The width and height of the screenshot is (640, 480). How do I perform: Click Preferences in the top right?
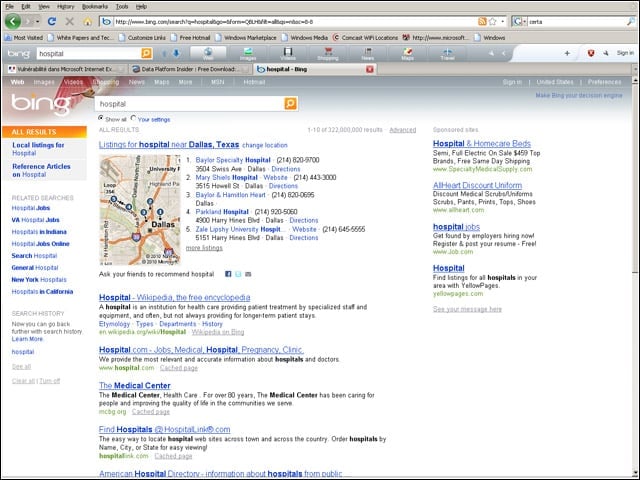tap(604, 82)
